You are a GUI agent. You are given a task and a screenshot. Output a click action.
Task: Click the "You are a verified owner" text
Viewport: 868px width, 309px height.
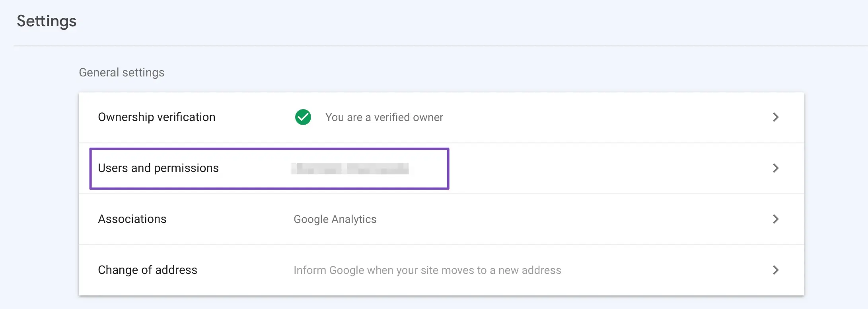pyautogui.click(x=384, y=117)
